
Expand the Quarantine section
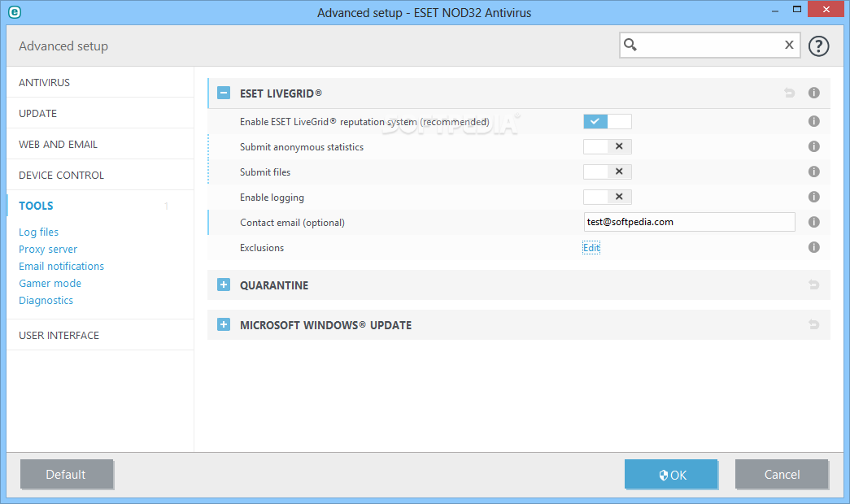point(224,285)
